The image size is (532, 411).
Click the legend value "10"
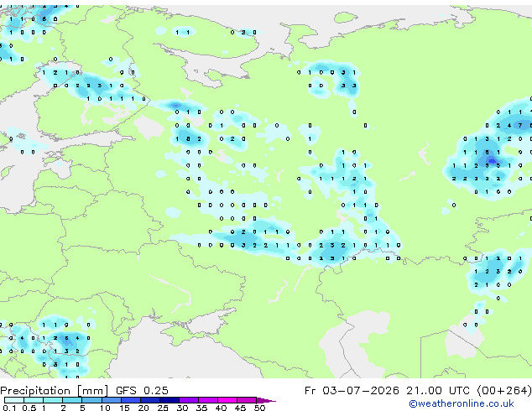coord(105,408)
